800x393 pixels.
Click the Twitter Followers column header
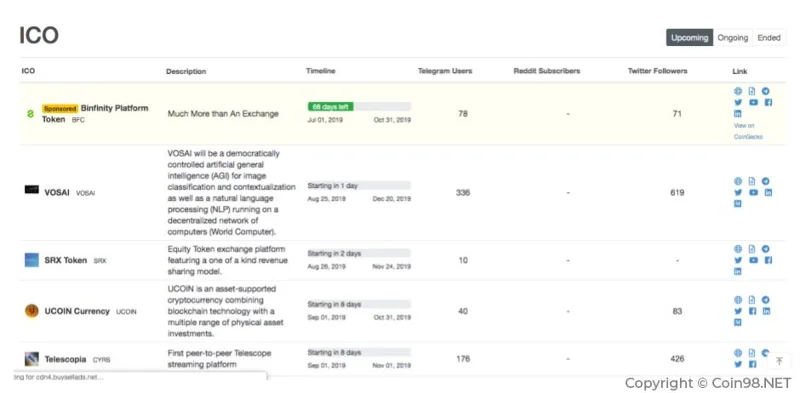[x=658, y=71]
